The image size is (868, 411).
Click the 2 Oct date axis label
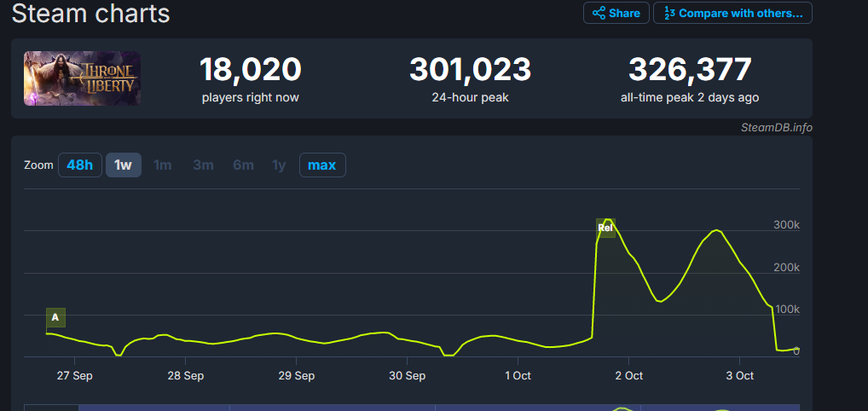pos(628,375)
